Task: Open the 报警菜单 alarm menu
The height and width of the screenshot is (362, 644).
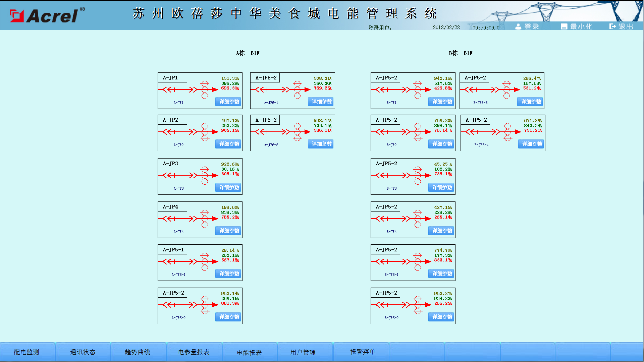Action: (363, 352)
